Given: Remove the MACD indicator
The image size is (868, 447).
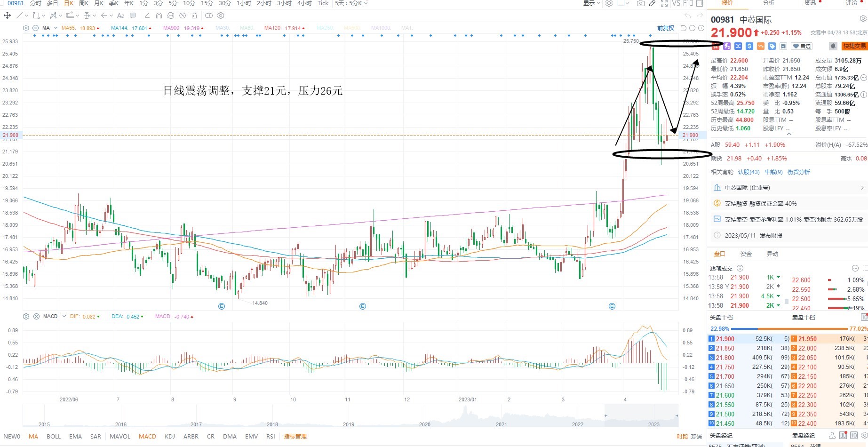Looking at the screenshot, I should pos(36,316).
